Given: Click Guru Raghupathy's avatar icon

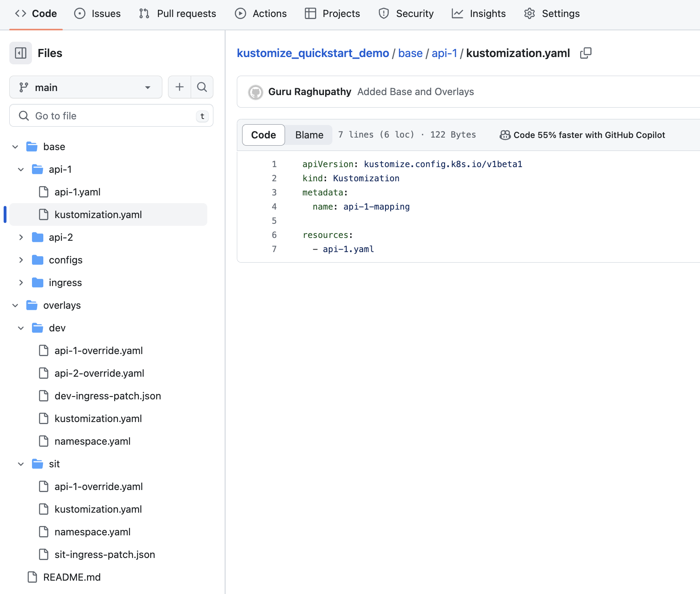Looking at the screenshot, I should point(255,92).
